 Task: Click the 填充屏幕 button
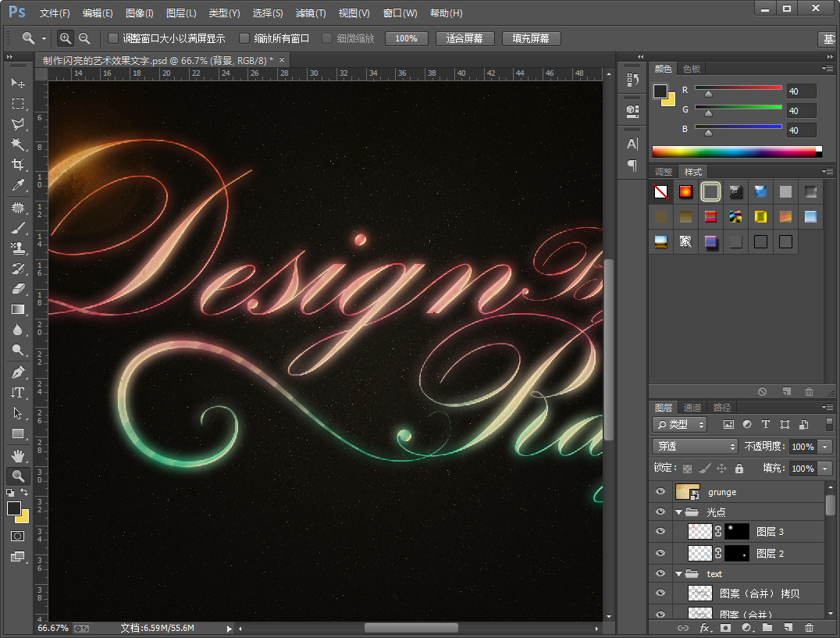(531, 38)
